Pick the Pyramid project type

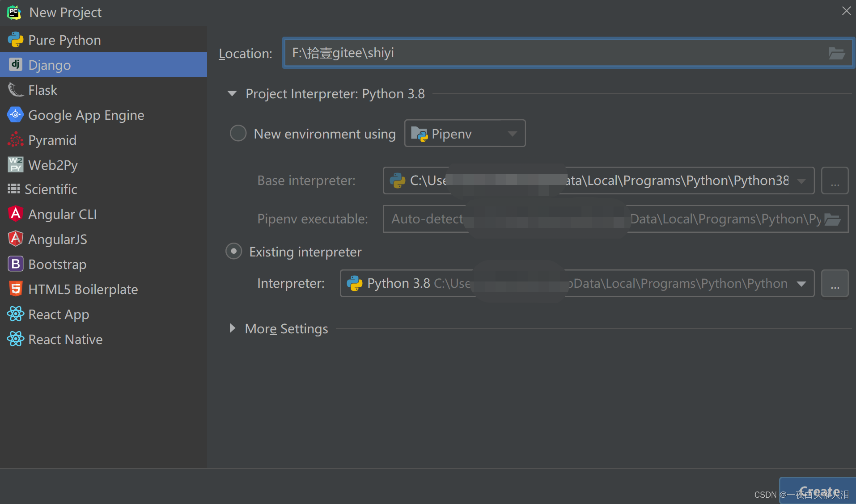click(x=103, y=140)
